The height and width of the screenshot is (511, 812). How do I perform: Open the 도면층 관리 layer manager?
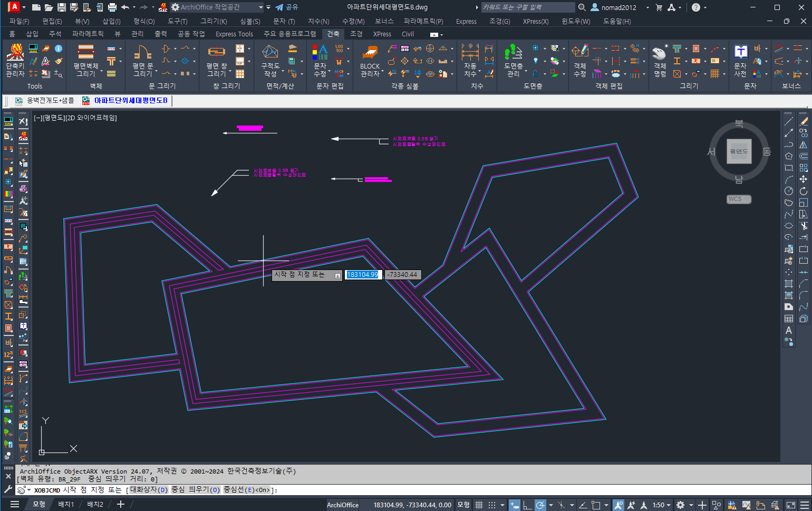pos(513,60)
